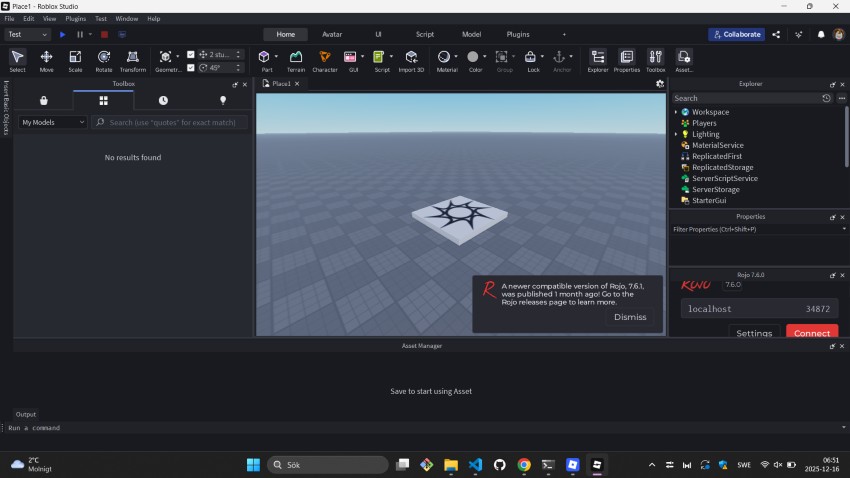
Task: Open the Filter Properties dropdown arrow
Action: point(843,229)
